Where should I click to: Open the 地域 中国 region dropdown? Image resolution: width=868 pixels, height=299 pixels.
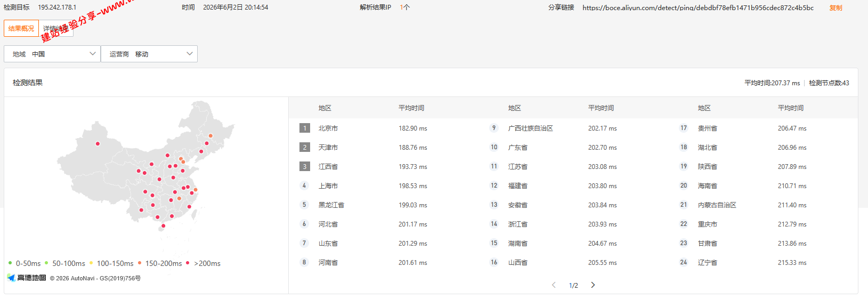coord(52,54)
